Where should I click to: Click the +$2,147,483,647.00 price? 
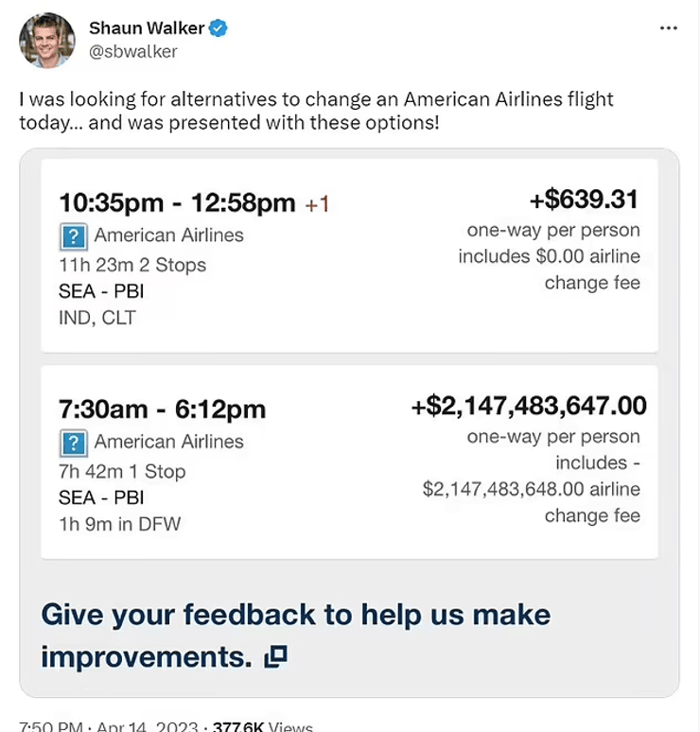(x=529, y=406)
